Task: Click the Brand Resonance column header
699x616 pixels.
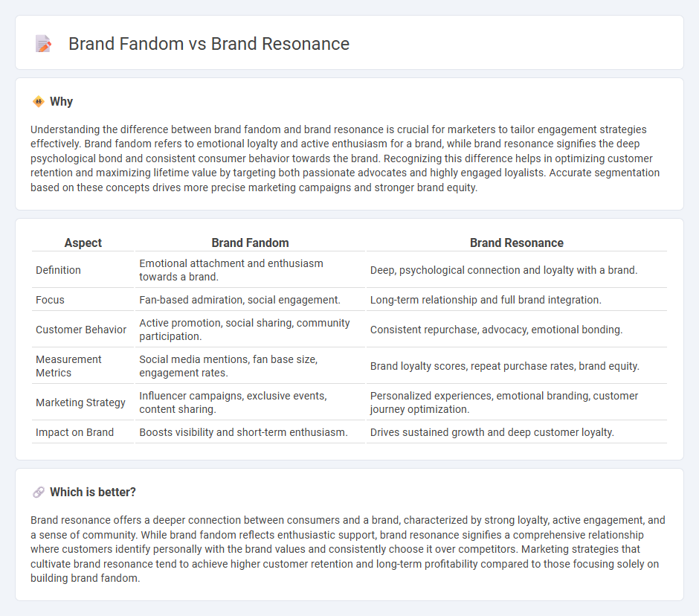Action: 517,243
